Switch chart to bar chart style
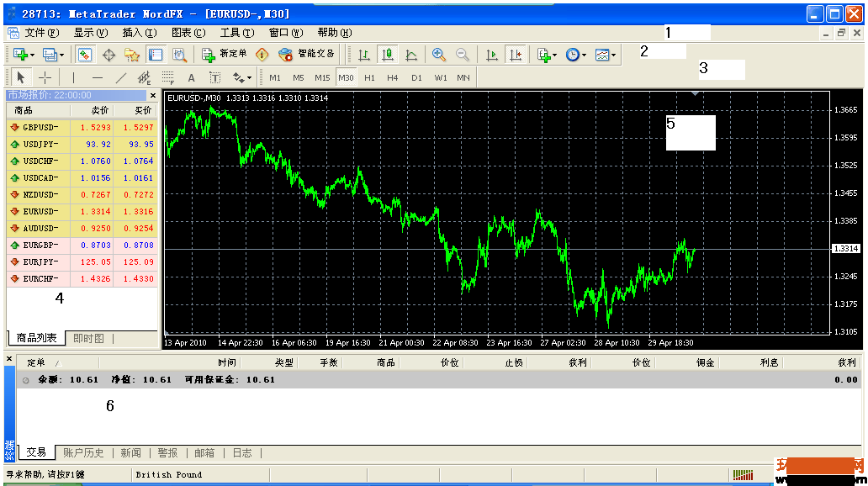This screenshot has width=868, height=486. (x=363, y=55)
